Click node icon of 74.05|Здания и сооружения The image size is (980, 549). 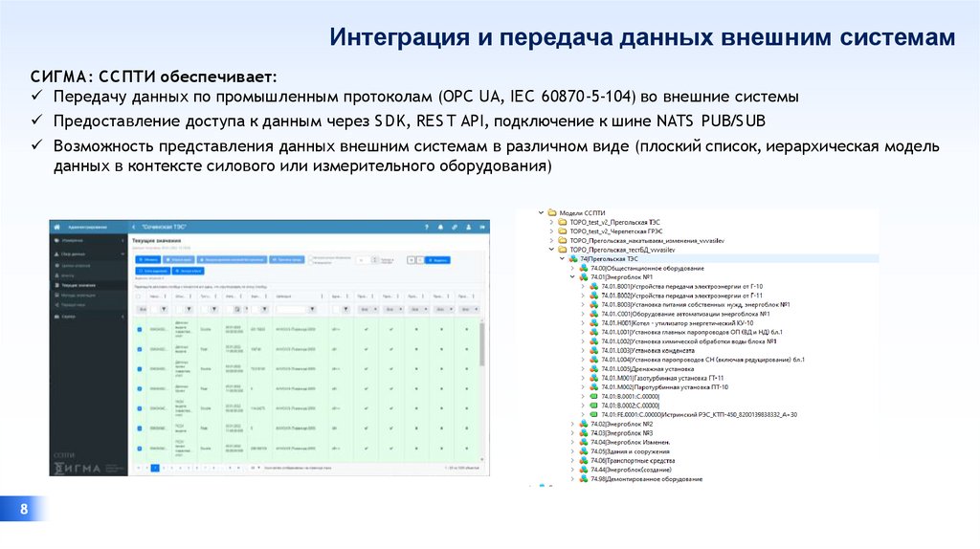pyautogui.click(x=584, y=451)
